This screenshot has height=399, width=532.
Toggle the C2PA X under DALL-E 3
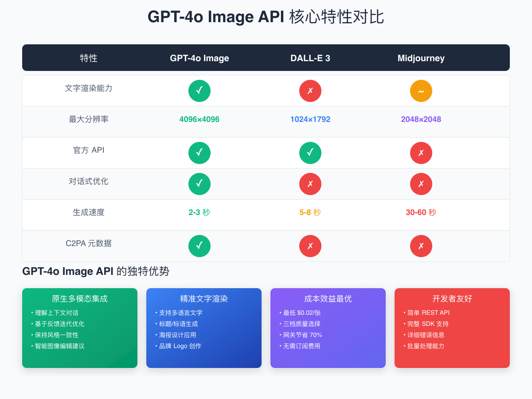tap(310, 246)
